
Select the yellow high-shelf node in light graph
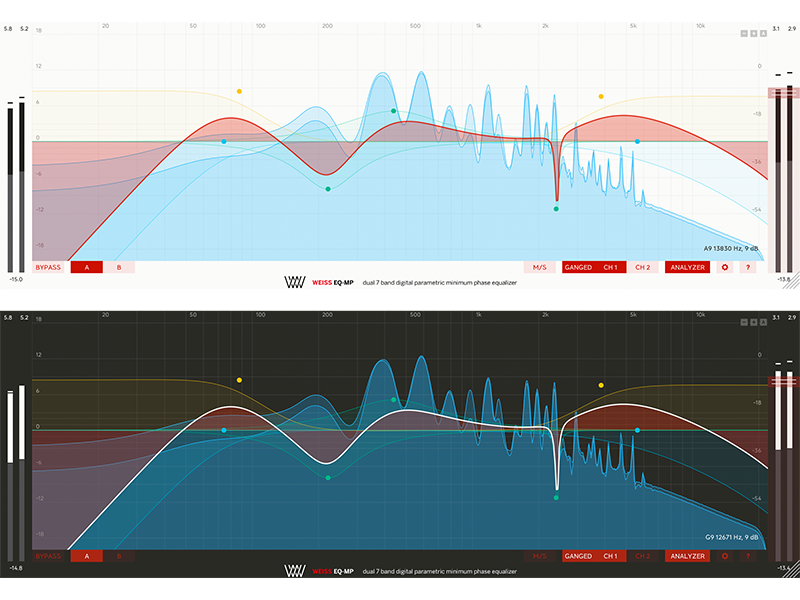tap(601, 97)
